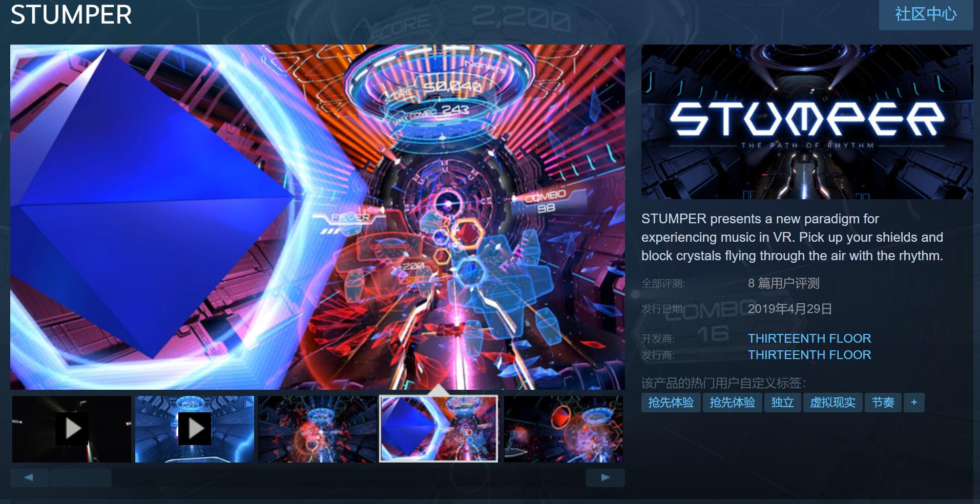Expand more tags with the plus button
This screenshot has height=504, width=980.
click(914, 403)
